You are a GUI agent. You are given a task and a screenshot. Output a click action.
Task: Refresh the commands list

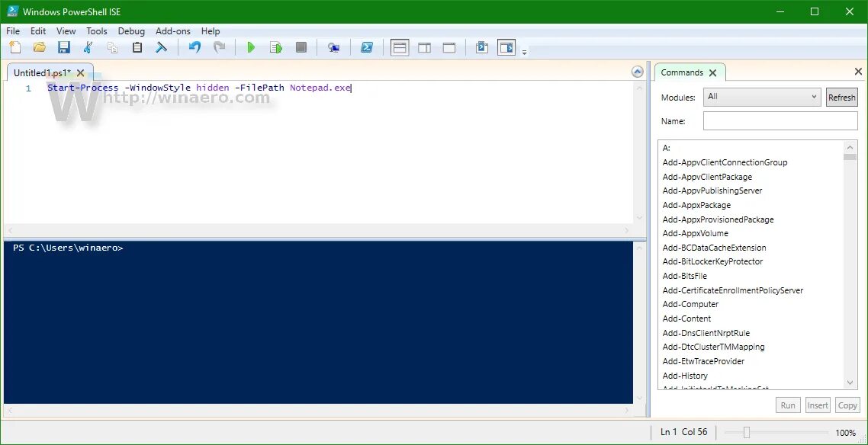coord(841,98)
